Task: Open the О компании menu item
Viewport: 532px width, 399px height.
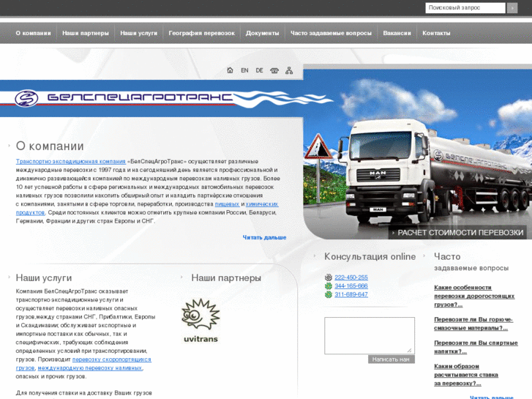Action: [33, 33]
